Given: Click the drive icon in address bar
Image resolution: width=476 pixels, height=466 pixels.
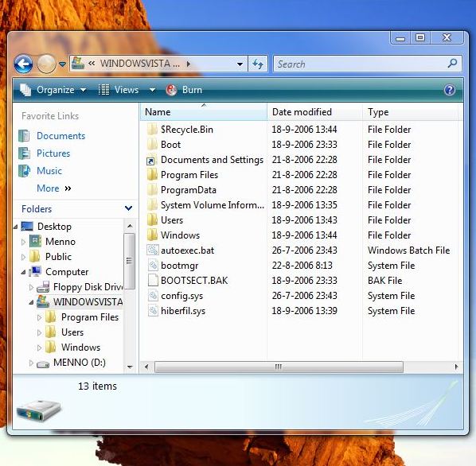Looking at the screenshot, I should click(78, 63).
